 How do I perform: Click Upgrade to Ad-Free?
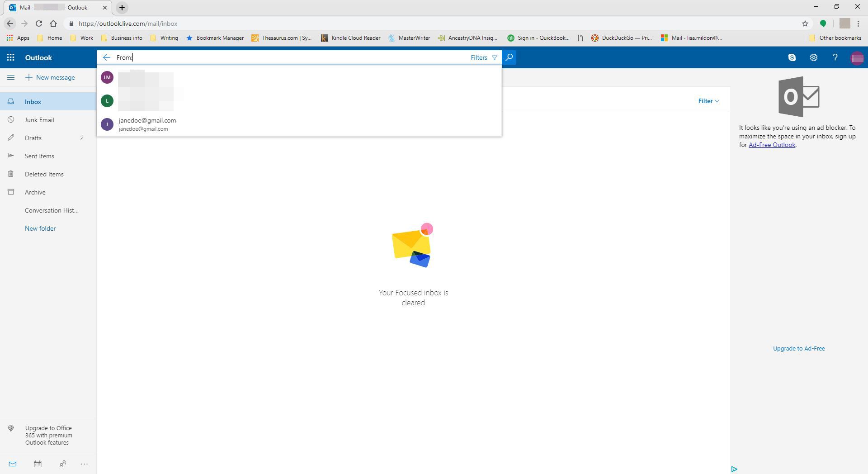(798, 348)
